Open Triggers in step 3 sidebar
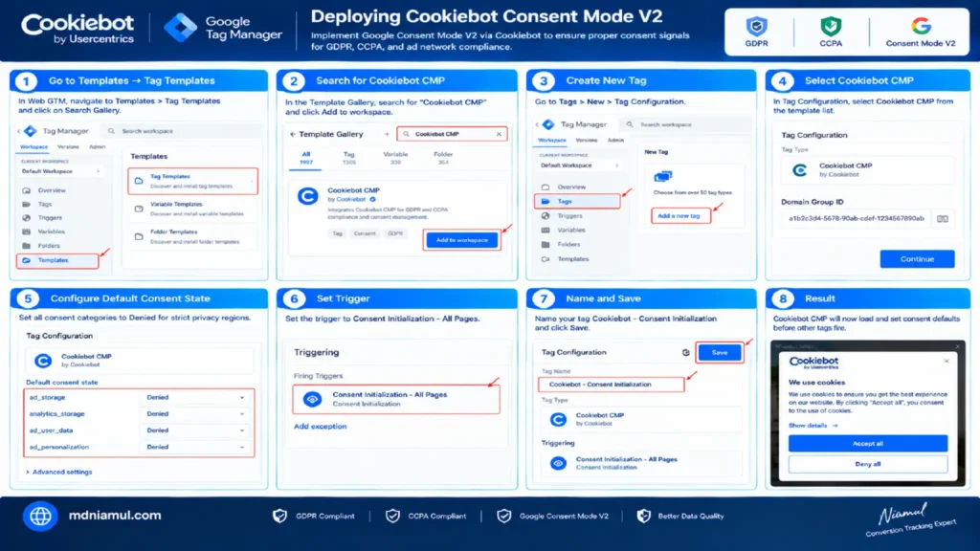This screenshot has width=980, height=551. 569,215
